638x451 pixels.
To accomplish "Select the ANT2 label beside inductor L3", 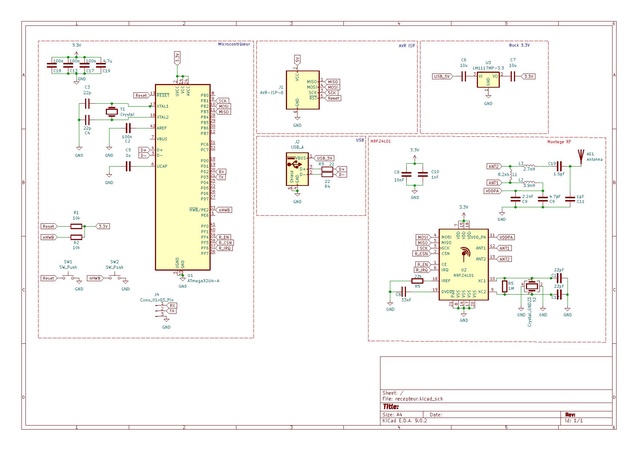I will tap(494, 166).
